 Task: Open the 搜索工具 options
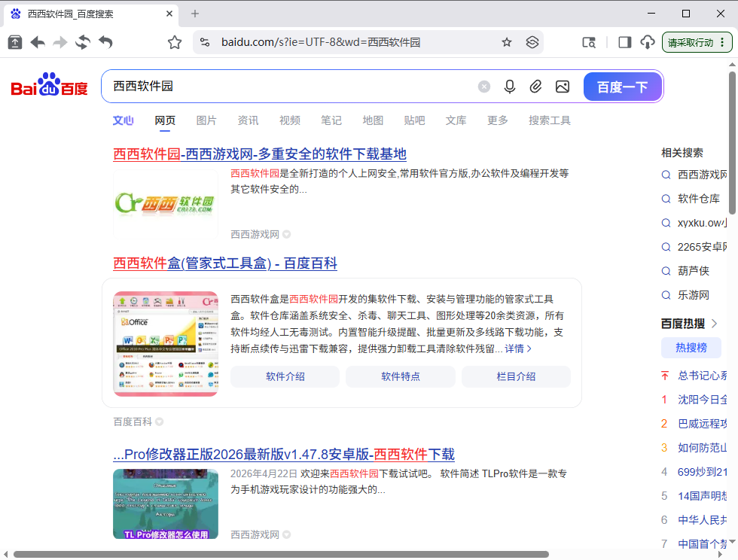(x=549, y=120)
